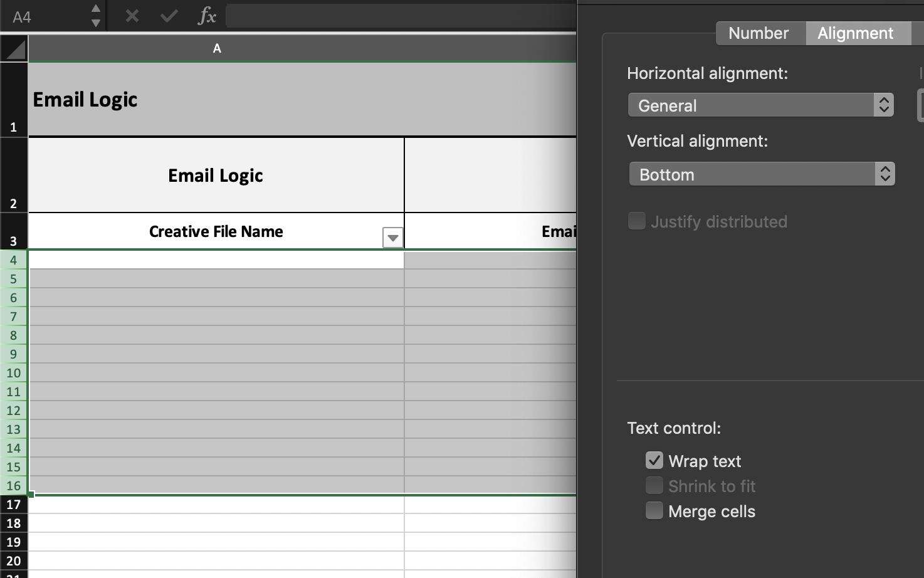Click the Horizontal alignment stepper arrows
The image size is (924, 578).
[x=885, y=105]
